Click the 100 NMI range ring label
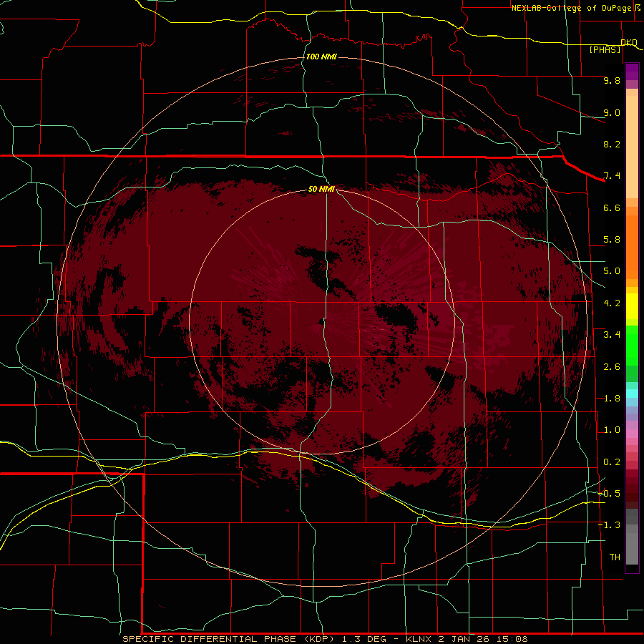Image resolution: width=644 pixels, height=644 pixels. (321, 57)
